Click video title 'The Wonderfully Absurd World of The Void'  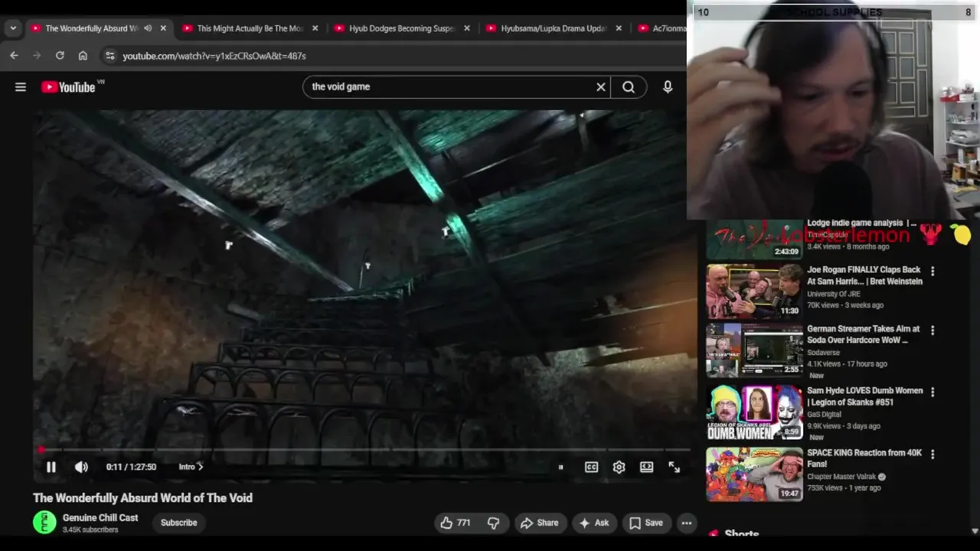click(x=142, y=497)
